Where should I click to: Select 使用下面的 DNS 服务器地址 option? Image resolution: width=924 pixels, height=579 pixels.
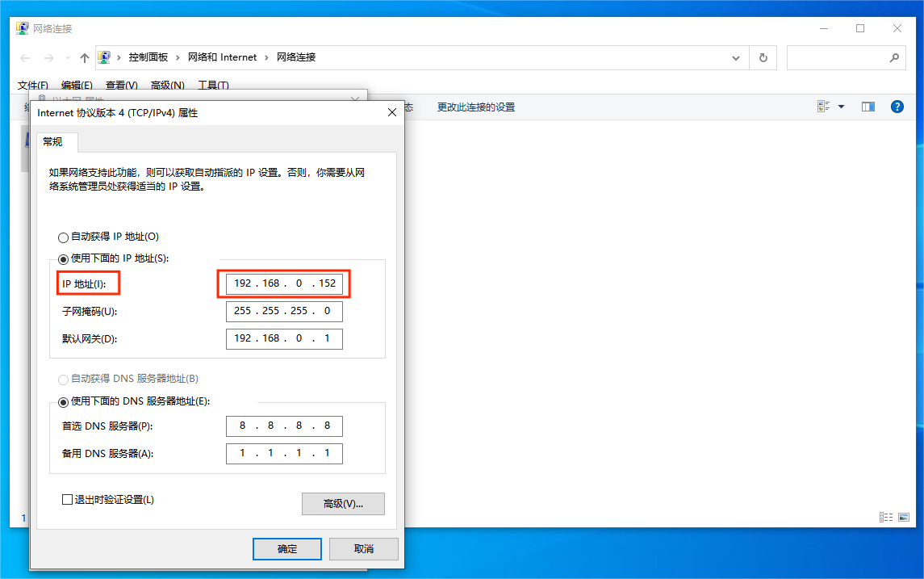(x=65, y=402)
